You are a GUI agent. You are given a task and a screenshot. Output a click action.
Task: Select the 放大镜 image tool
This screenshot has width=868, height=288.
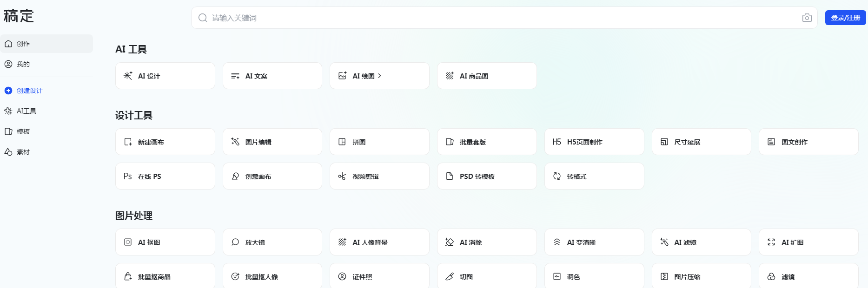(272, 242)
